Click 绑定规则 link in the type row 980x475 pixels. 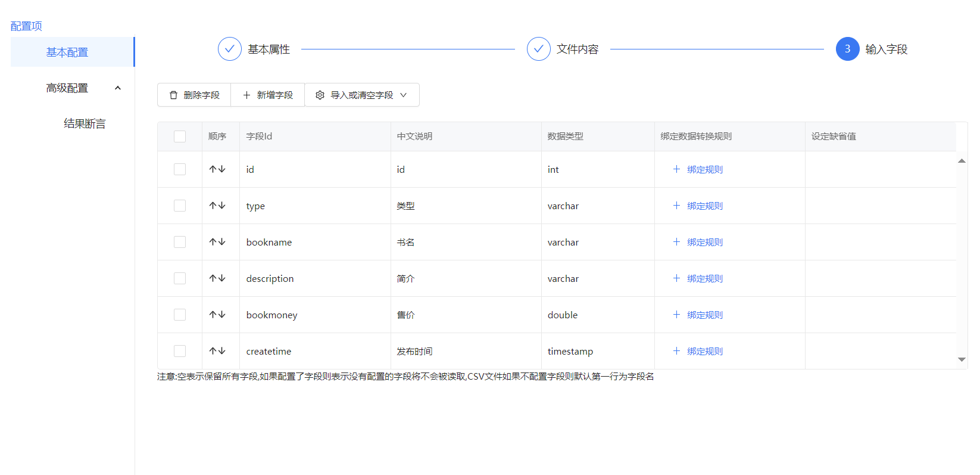click(x=698, y=206)
